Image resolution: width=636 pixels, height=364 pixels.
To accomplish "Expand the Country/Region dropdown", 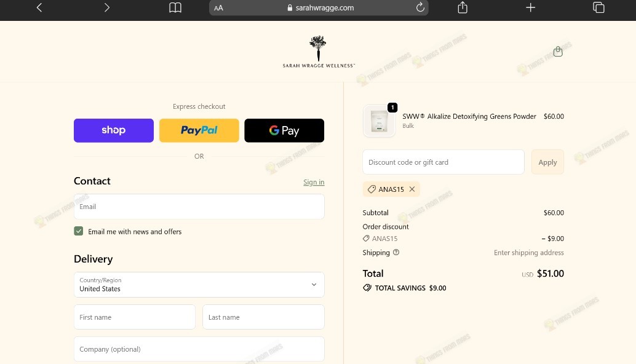I will point(199,285).
